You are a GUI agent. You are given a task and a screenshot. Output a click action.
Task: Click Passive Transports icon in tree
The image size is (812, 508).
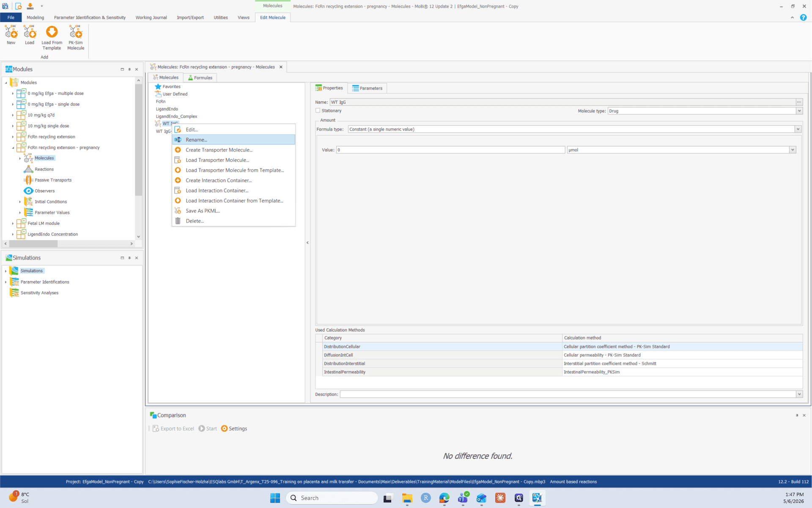point(28,180)
